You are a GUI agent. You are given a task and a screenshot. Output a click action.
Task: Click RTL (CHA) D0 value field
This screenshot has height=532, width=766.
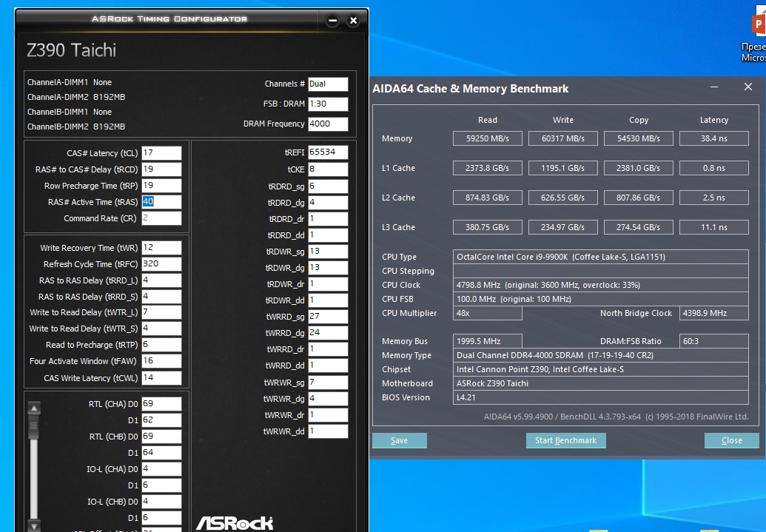tap(161, 404)
